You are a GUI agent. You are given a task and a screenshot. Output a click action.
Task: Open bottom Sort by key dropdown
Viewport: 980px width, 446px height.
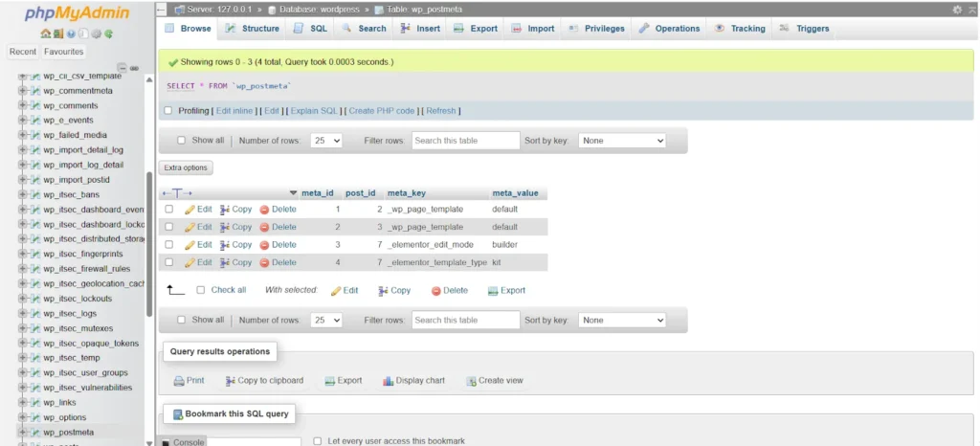622,320
